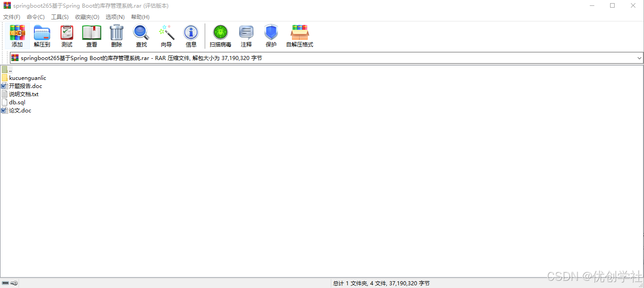Viewport: 644px width, 288px height.
Task: Click the Word icon of 论文.doc
Action: (5, 110)
